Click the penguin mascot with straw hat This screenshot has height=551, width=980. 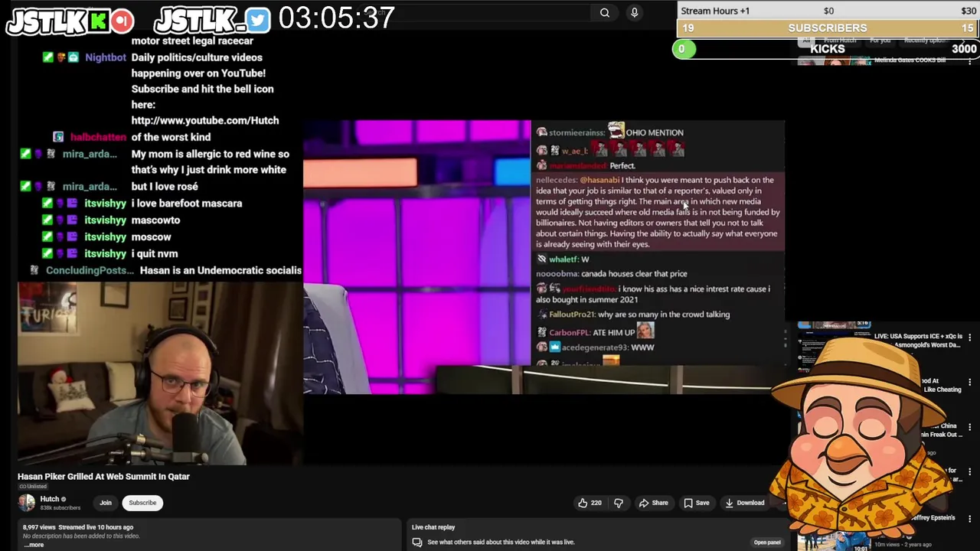[x=861, y=436]
